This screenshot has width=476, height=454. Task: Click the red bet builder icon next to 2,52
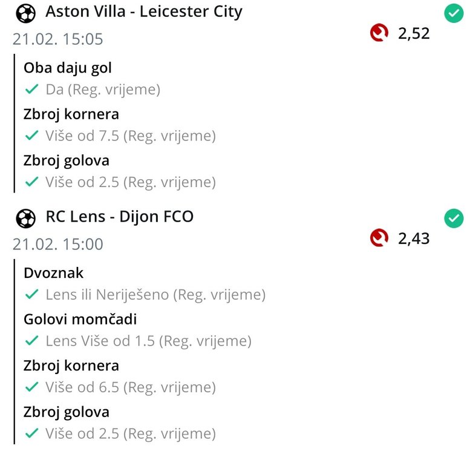(379, 33)
